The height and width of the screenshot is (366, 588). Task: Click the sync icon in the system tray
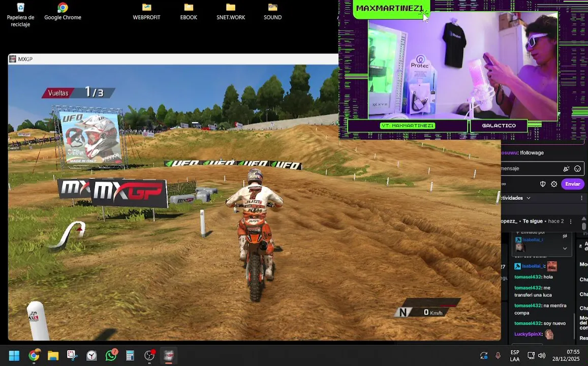pyautogui.click(x=484, y=355)
